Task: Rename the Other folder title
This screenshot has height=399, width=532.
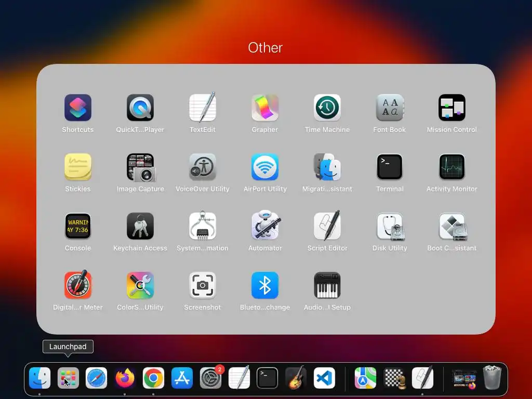Action: 265,48
